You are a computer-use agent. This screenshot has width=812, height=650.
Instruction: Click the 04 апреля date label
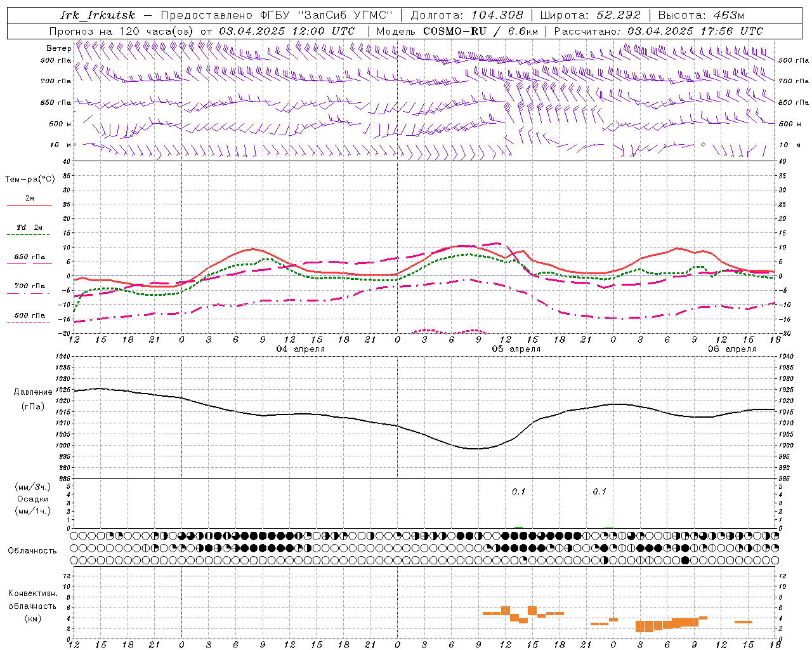301,349
